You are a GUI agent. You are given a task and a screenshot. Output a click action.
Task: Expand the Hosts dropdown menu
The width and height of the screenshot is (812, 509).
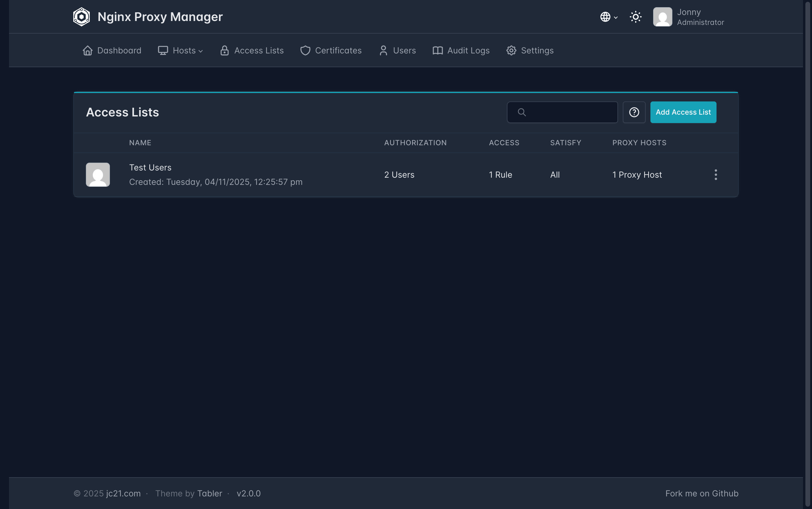[180, 50]
